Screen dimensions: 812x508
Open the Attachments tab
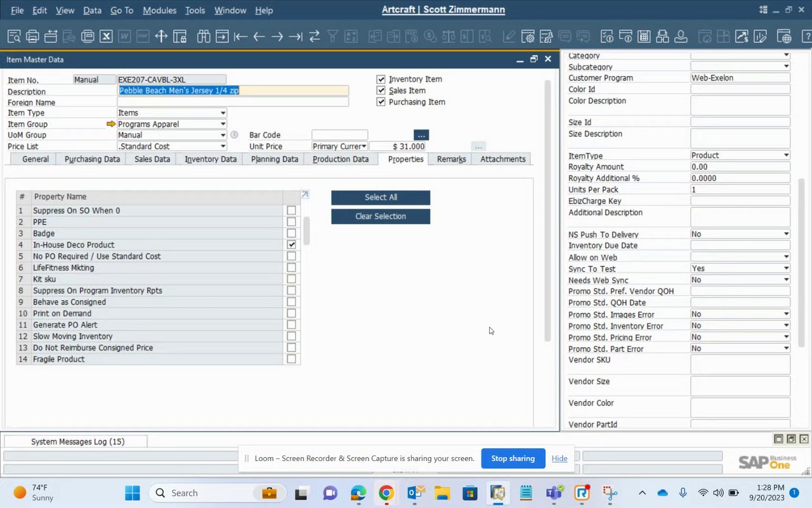click(502, 159)
